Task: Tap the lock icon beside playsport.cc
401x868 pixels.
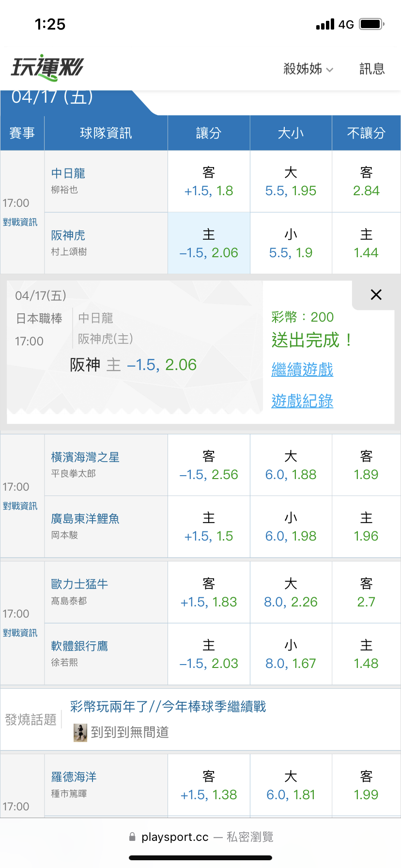Action: (x=132, y=837)
